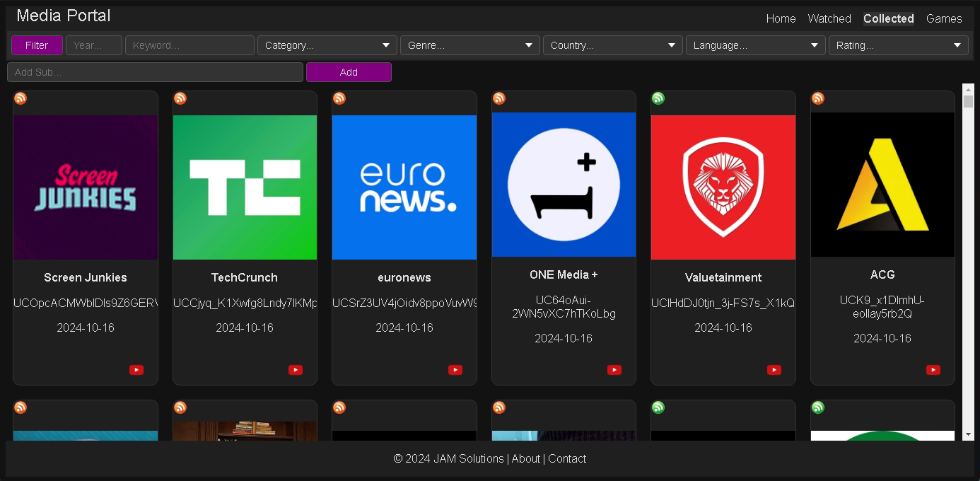Click channel ID UC64oAui-2WN5vXC7hTKoLbg
980x481 pixels.
coord(564,306)
